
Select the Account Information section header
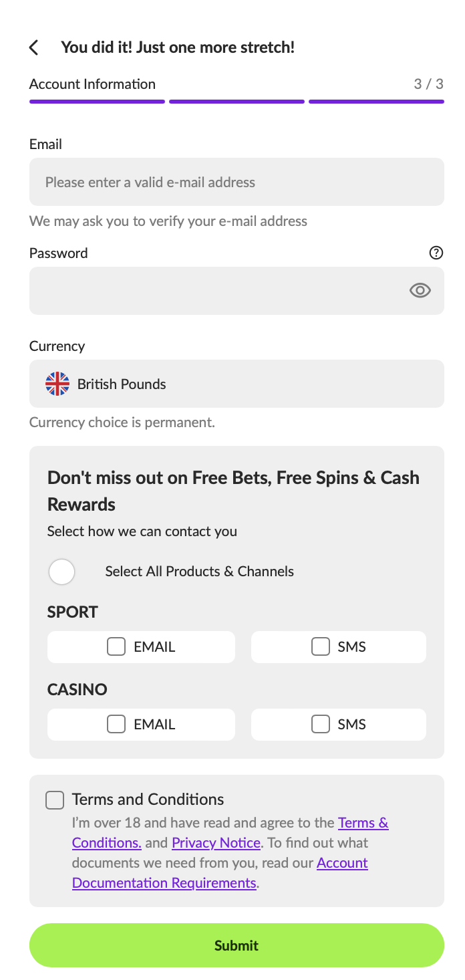pyautogui.click(x=92, y=84)
